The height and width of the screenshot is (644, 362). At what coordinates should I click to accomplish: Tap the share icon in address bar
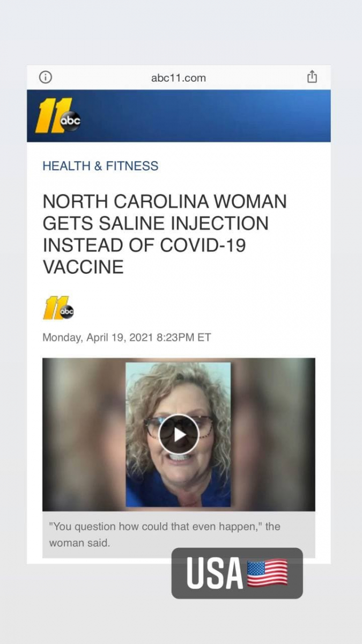(312, 77)
